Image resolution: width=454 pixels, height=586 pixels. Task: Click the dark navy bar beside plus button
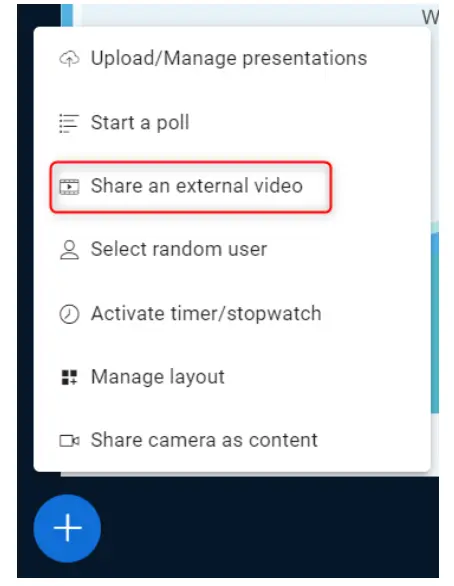pos(269,528)
